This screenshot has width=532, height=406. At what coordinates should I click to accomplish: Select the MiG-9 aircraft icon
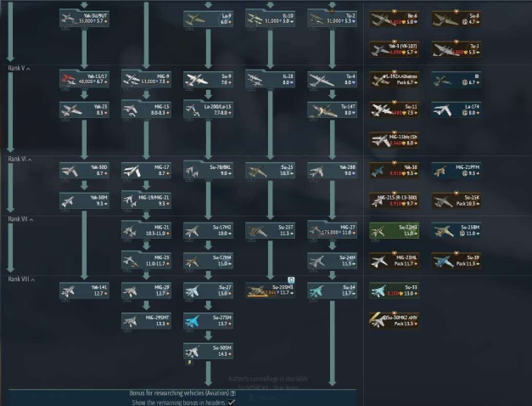pyautogui.click(x=132, y=77)
